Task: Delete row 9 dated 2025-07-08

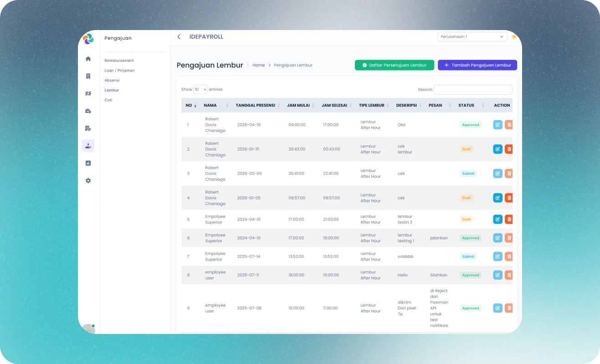Action: pos(509,308)
